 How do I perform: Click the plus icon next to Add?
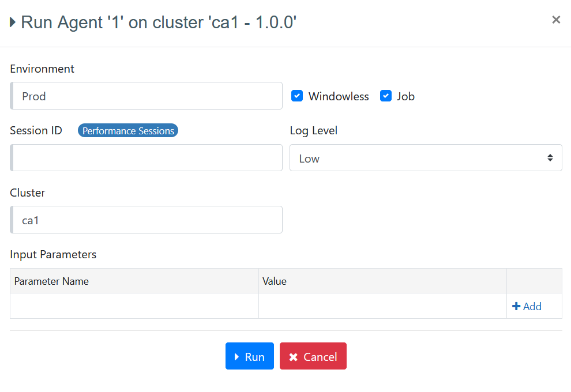[516, 307]
